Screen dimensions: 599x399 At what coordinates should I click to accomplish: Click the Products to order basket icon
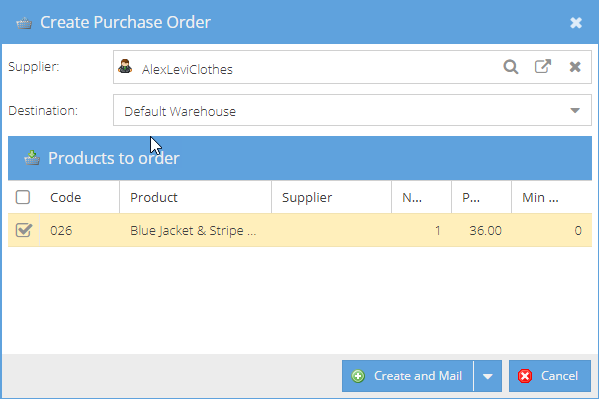pos(32,158)
